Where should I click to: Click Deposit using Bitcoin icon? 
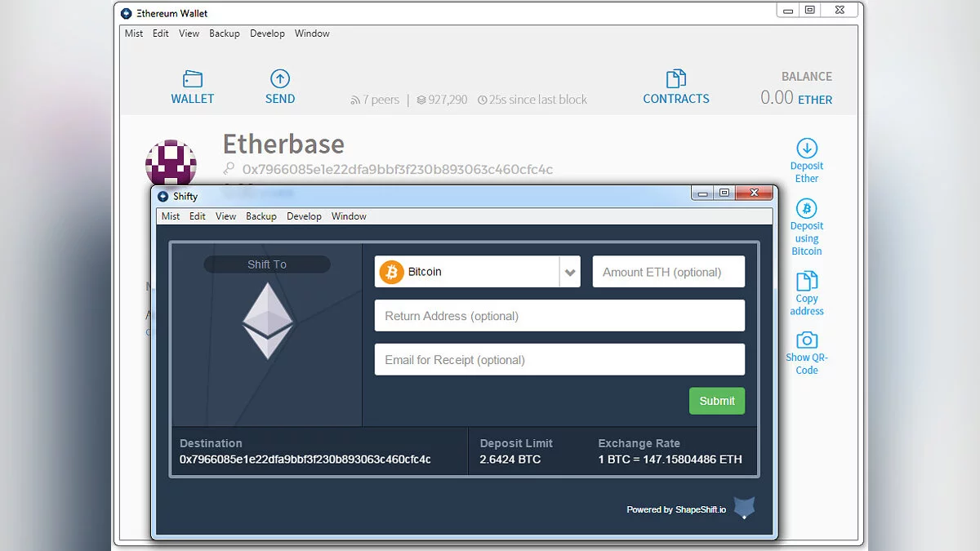[807, 208]
